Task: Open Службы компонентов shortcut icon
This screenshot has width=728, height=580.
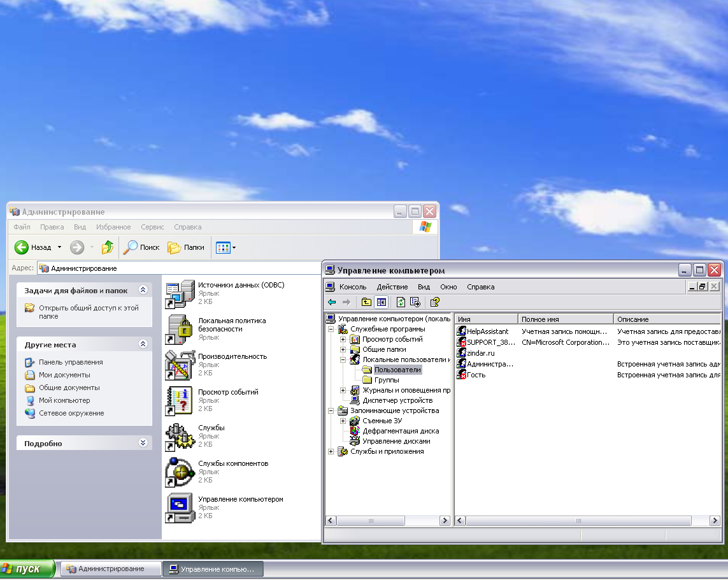Action: 180,473
